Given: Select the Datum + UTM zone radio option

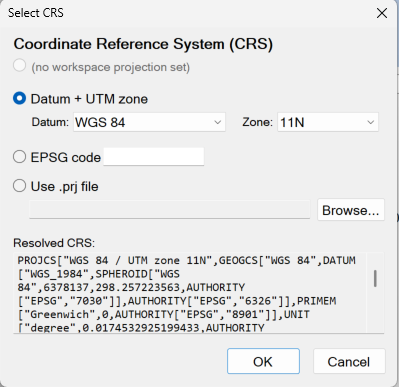Looking at the screenshot, I should click(19, 99).
